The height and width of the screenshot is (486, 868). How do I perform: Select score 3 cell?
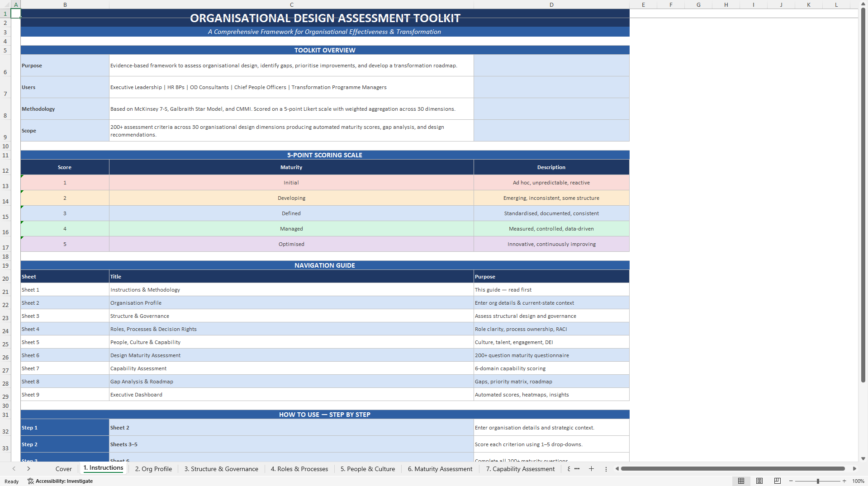(65, 213)
